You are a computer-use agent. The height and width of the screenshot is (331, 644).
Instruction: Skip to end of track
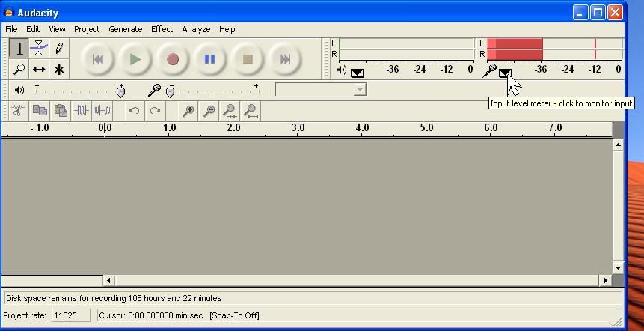[x=285, y=60]
